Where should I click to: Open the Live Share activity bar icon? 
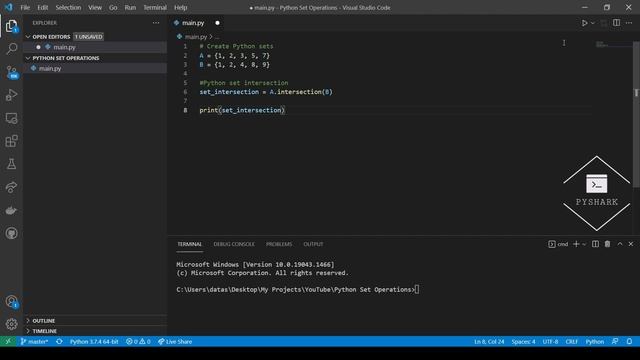[11, 187]
